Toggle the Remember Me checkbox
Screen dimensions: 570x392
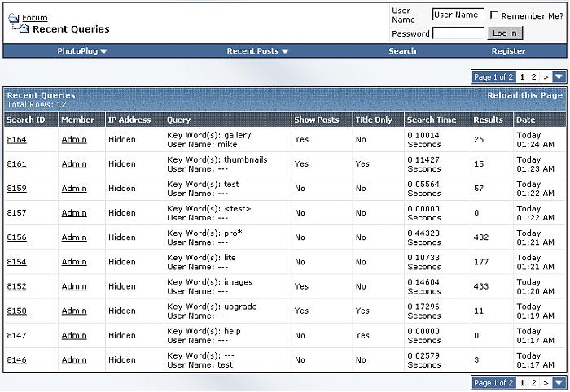pos(494,15)
